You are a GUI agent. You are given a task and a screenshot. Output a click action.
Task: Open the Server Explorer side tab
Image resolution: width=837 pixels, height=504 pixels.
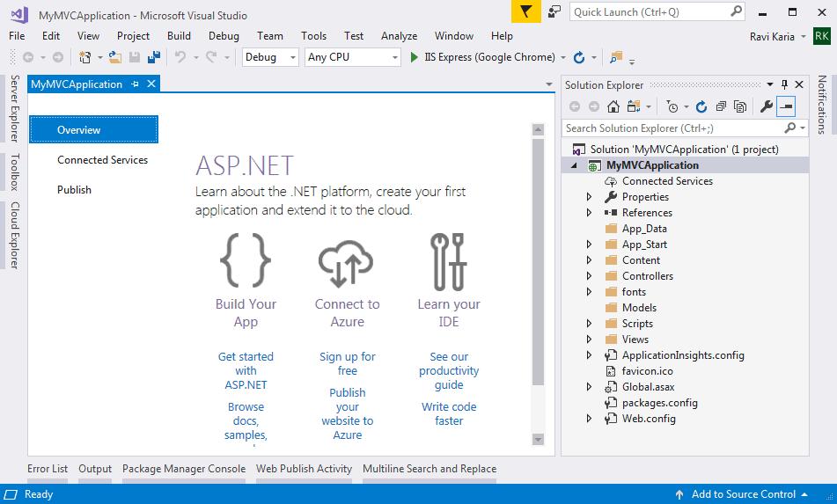(15, 109)
